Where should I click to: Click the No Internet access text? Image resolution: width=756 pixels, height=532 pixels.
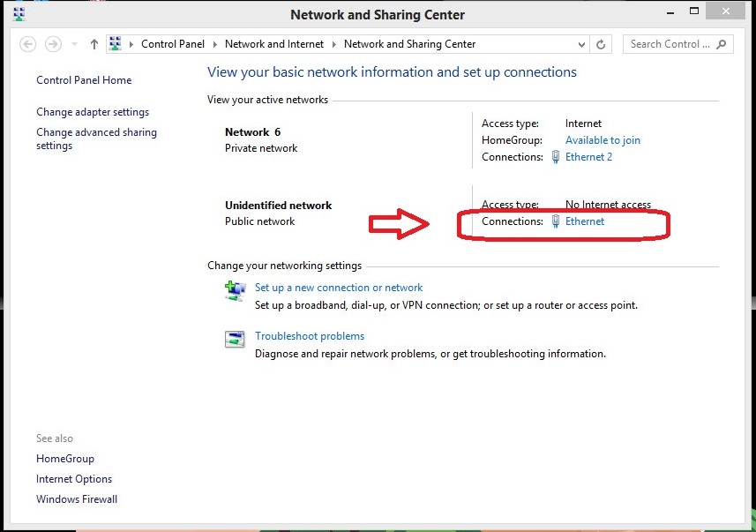[608, 205]
